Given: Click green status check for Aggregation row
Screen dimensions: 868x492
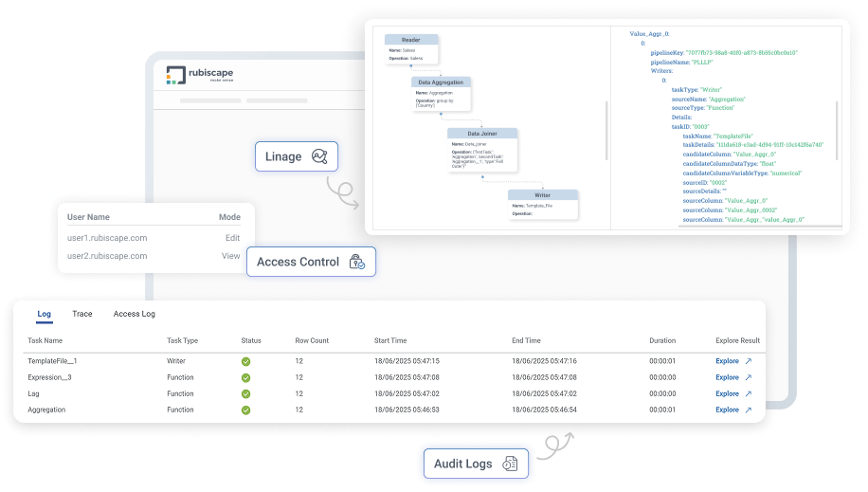Looking at the screenshot, I should pyautogui.click(x=245, y=410).
